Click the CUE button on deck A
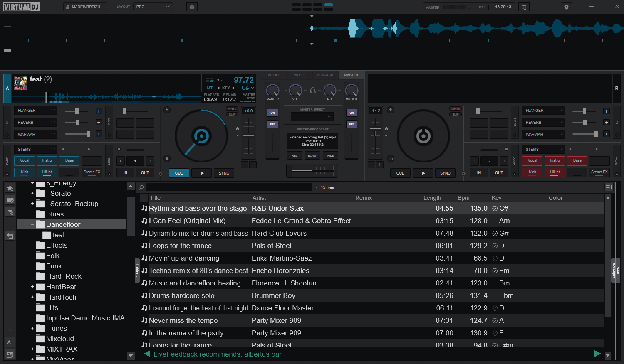The width and height of the screenshot is (624, 364). click(179, 173)
